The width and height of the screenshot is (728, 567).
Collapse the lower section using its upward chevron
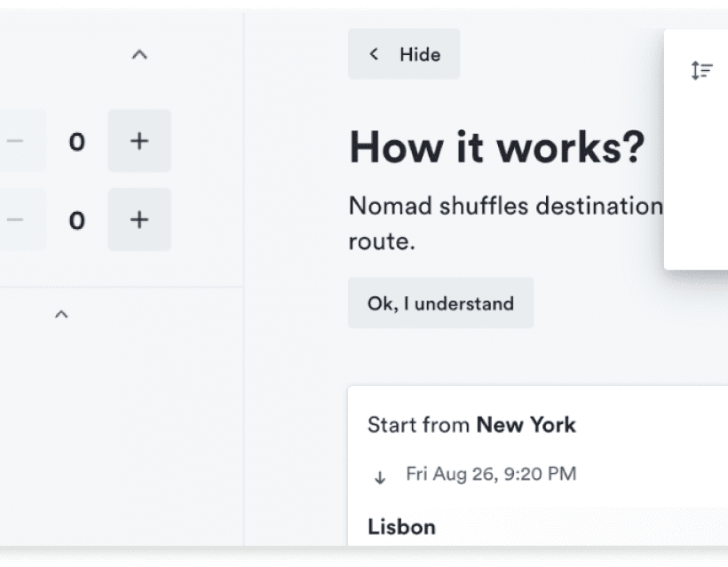[61, 313]
